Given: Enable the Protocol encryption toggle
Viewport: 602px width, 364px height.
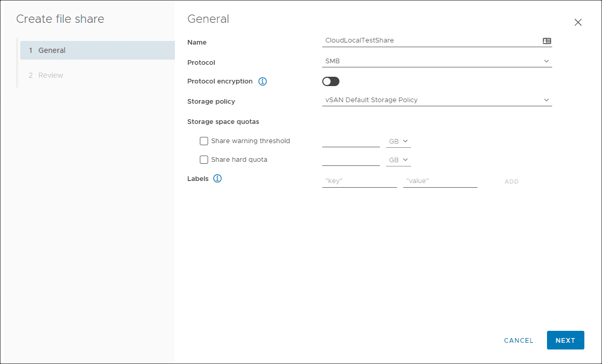Looking at the screenshot, I should [331, 81].
